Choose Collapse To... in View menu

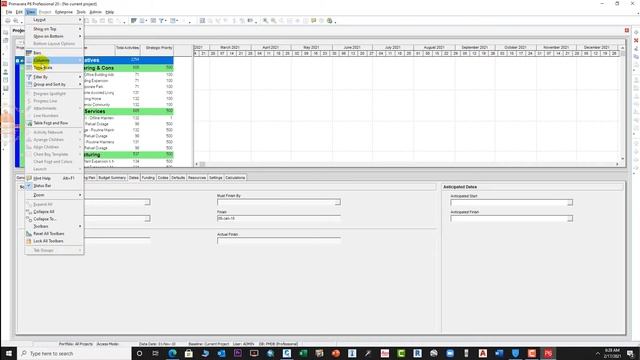pos(54,219)
